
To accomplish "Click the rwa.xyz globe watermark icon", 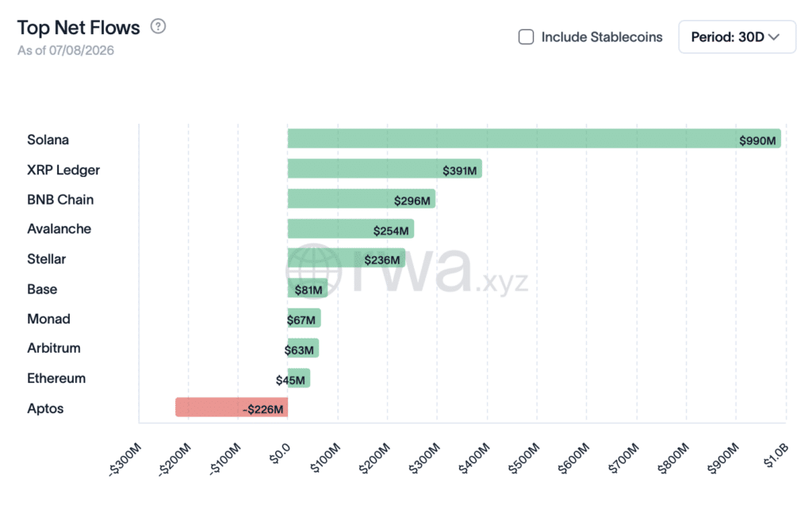I will (314, 271).
